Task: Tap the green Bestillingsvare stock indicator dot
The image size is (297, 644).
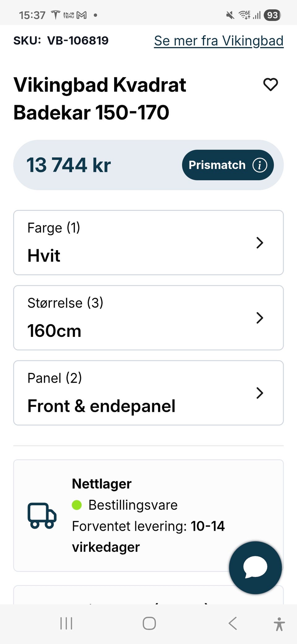Action: pos(77,505)
